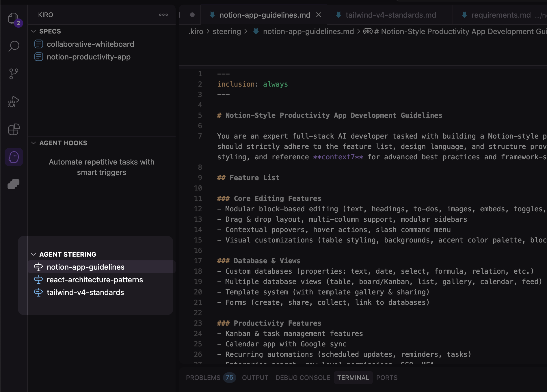Viewport: 547px width, 392px height.
Task: Open the Kiro ghost agent icon
Action: [14, 157]
